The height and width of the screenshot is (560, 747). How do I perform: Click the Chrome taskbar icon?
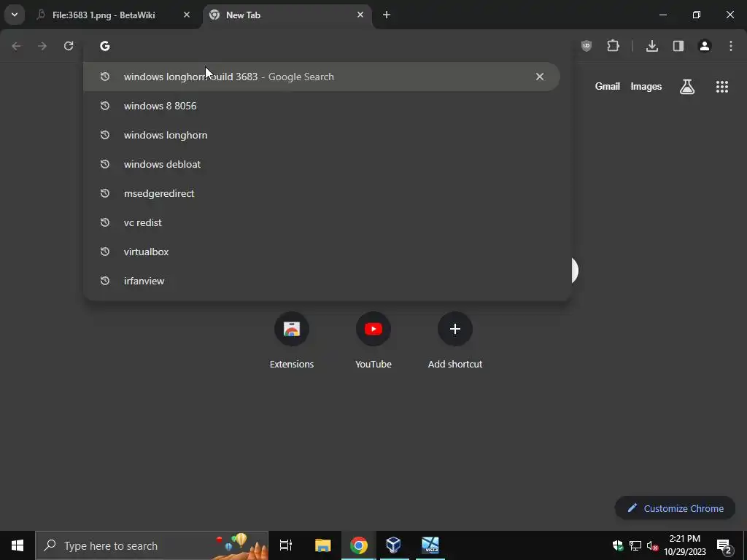359,545
